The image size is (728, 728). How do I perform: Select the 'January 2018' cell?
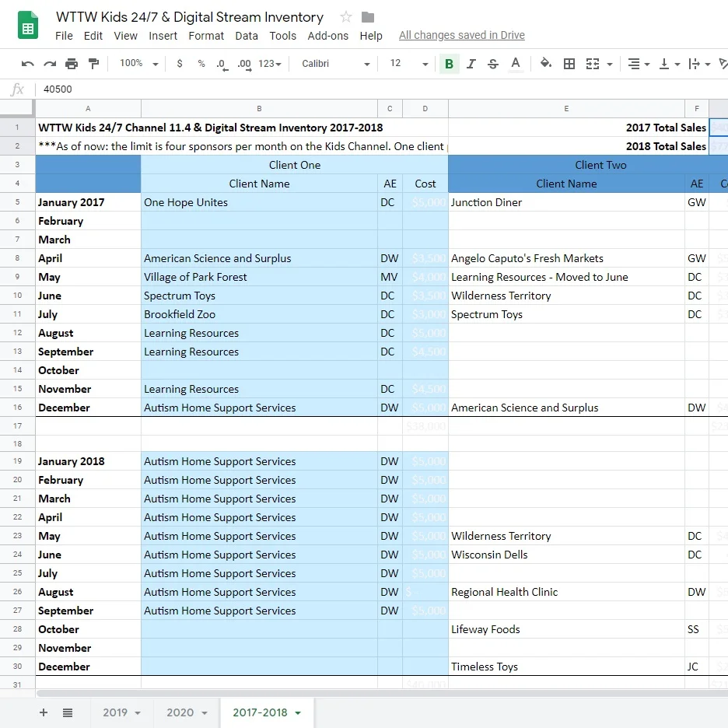click(x=88, y=461)
